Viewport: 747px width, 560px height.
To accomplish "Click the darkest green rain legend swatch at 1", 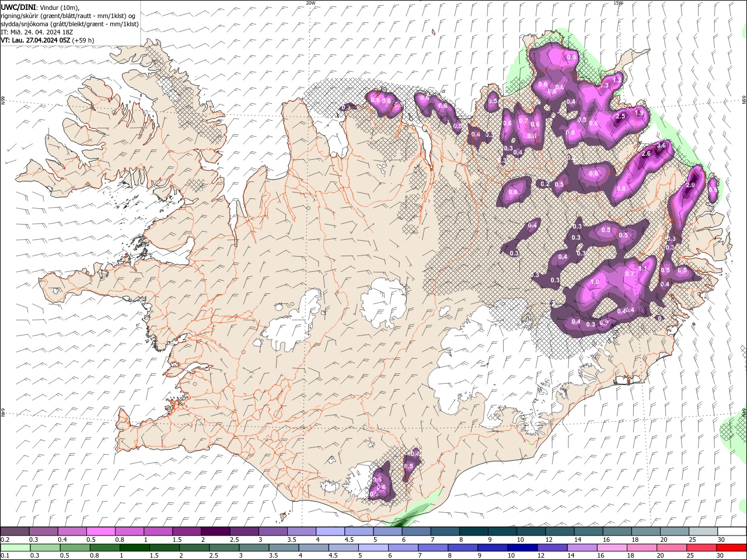I will (x=135, y=548).
